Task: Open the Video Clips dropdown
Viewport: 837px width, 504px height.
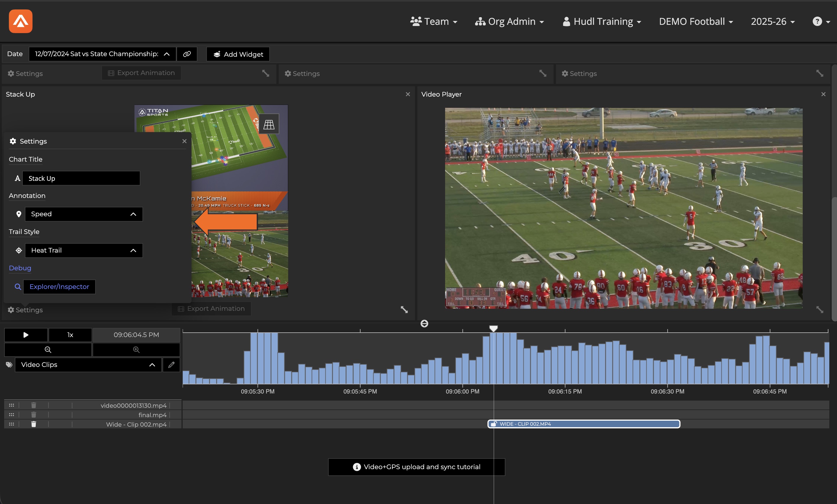Action: pos(88,365)
